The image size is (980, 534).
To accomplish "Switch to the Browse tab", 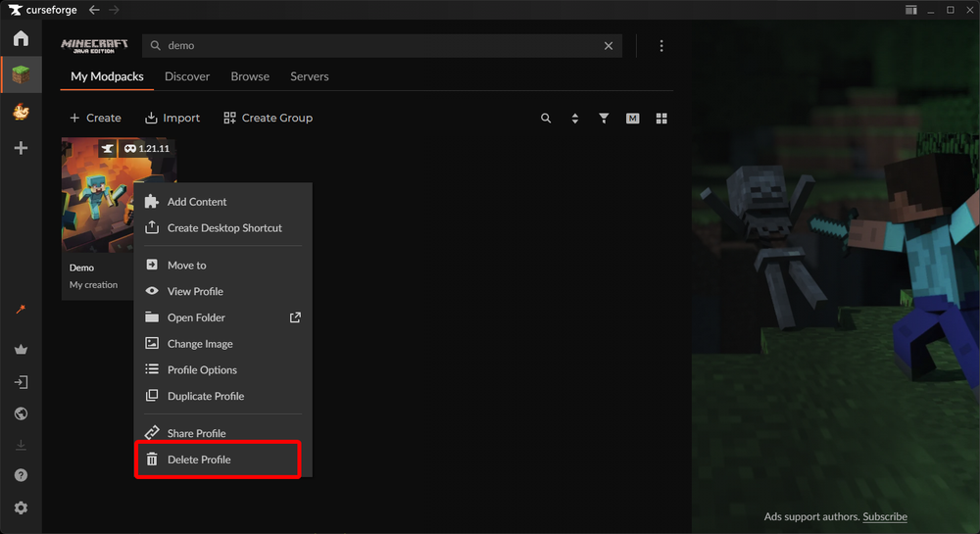I will click(250, 76).
